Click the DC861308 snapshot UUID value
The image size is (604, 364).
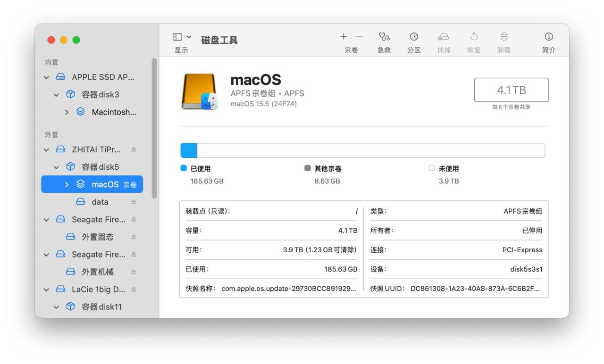pos(475,289)
